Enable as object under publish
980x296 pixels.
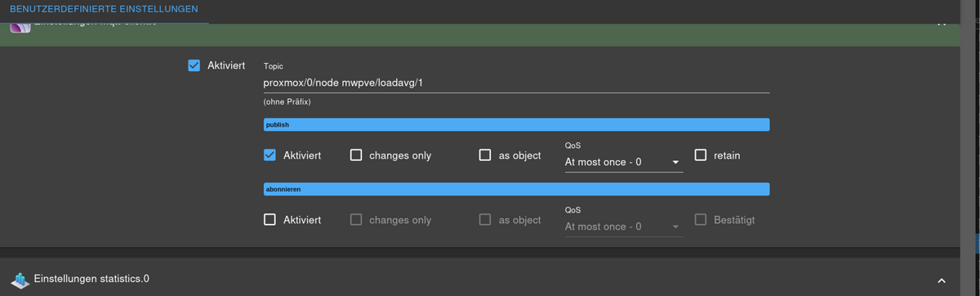(x=485, y=155)
